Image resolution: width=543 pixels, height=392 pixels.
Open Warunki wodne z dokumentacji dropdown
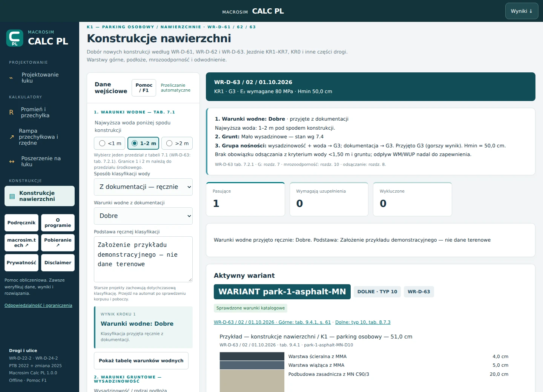pos(143,216)
